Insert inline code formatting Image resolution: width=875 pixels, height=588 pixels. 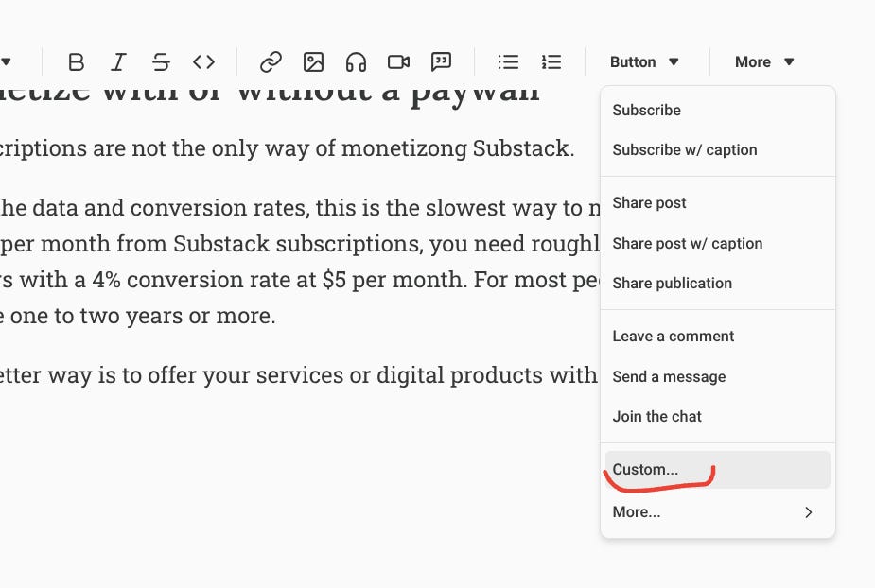tap(203, 62)
